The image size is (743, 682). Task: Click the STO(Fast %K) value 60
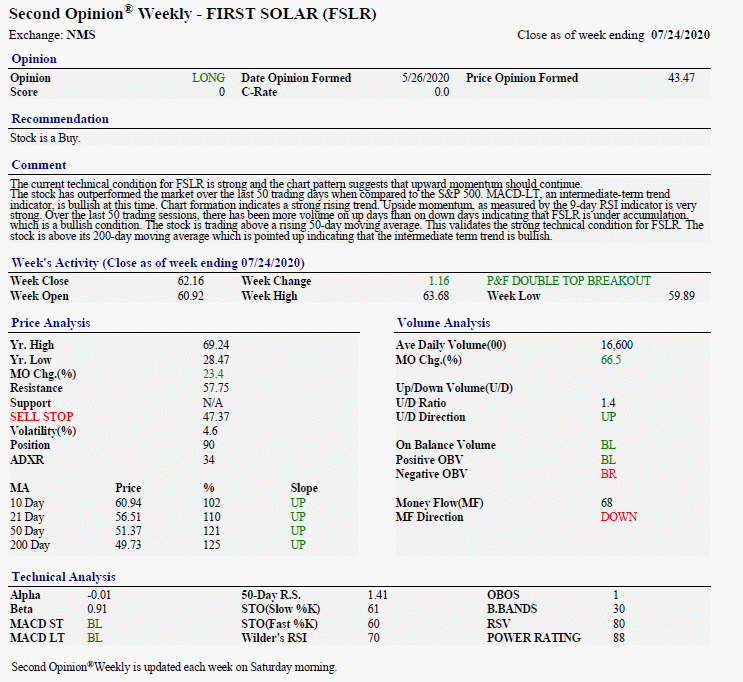pos(373,624)
